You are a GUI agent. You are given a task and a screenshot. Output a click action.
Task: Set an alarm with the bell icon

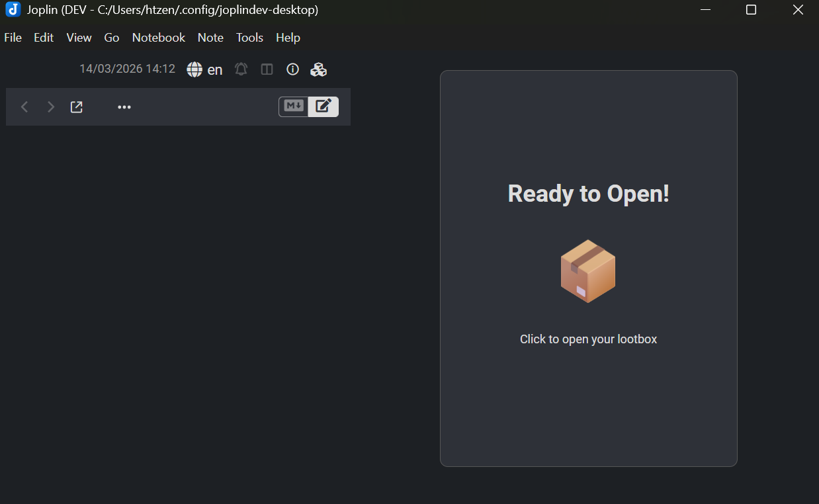[x=241, y=69]
